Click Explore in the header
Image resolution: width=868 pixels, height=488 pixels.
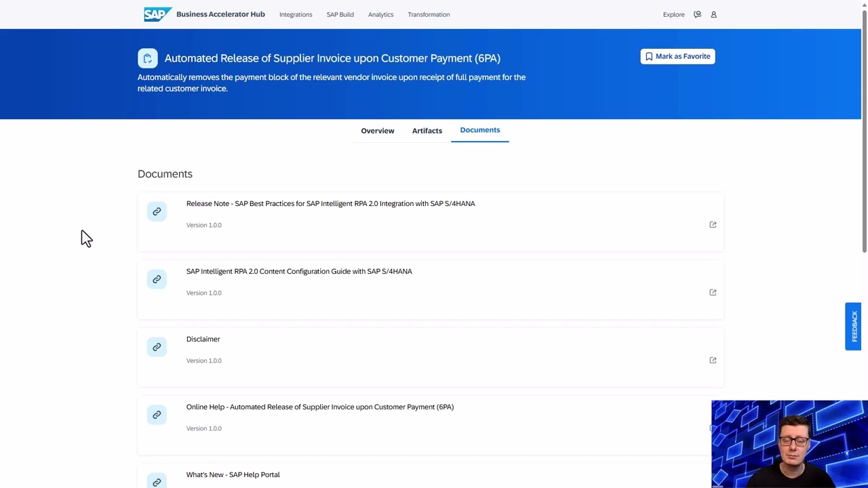(673, 14)
